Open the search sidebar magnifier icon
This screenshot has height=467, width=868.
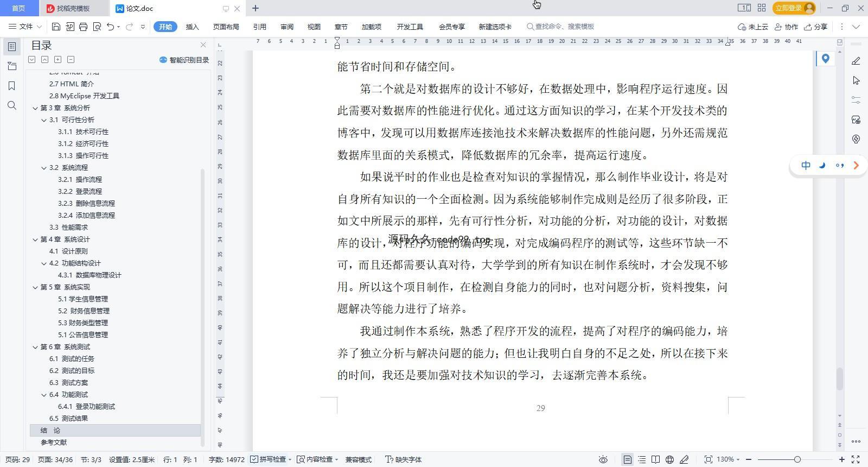click(11, 105)
